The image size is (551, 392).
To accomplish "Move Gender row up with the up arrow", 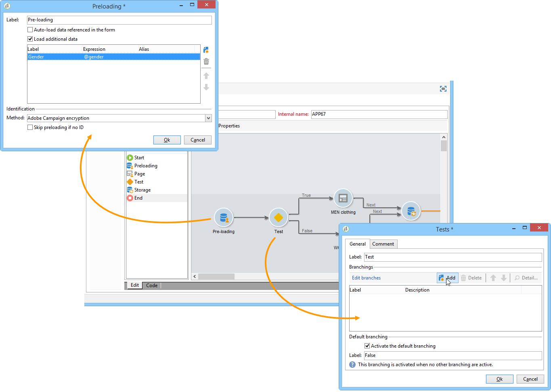I will (206, 76).
